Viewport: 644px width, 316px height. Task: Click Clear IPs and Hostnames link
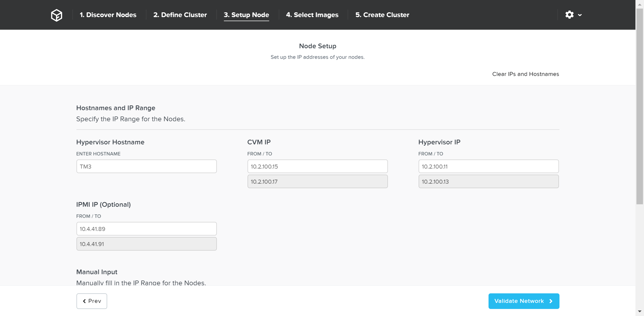pos(525,74)
